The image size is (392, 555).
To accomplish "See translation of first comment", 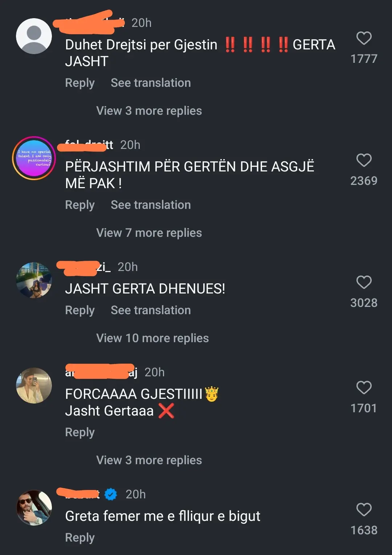I will [x=151, y=83].
